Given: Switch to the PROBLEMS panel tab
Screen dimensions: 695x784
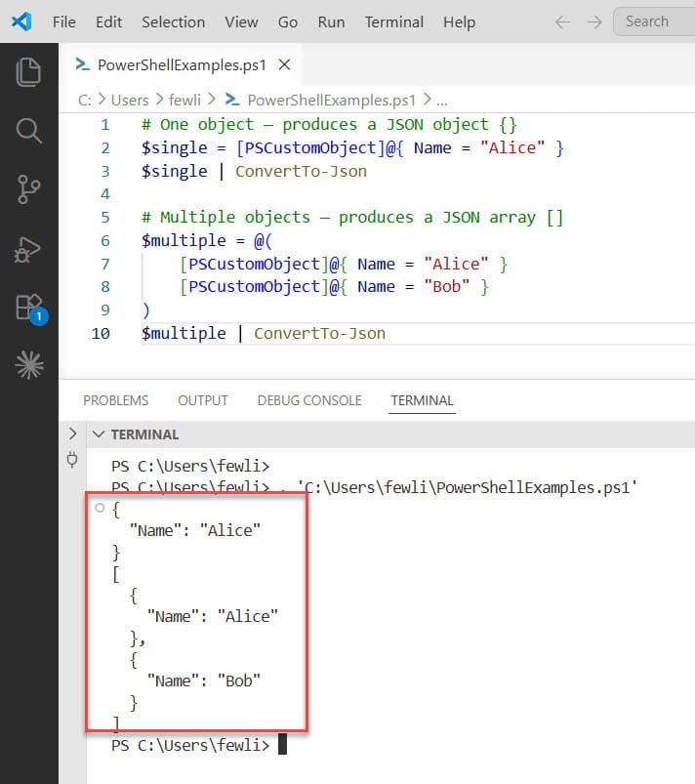Looking at the screenshot, I should tap(115, 400).
